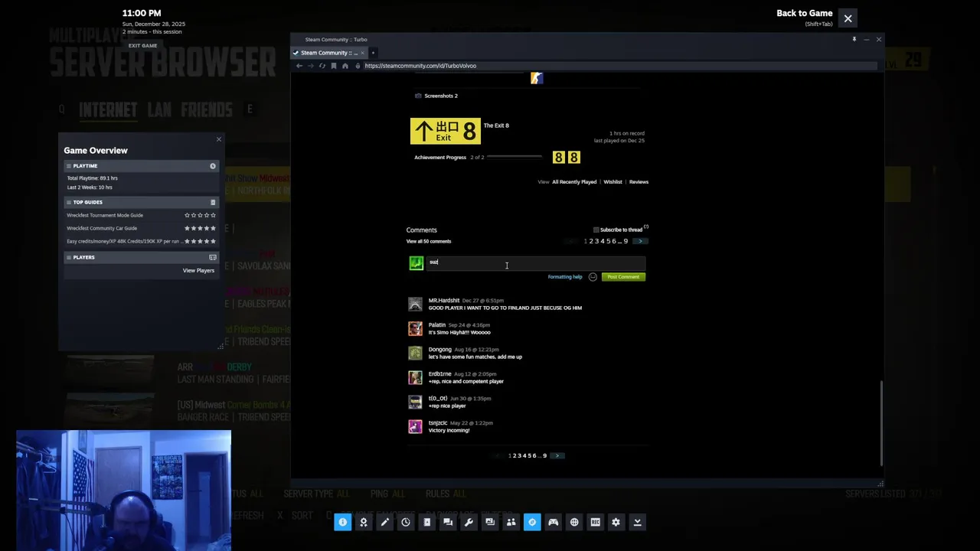Open Wreckfest Community Car Guide
The width and height of the screenshot is (980, 551).
tap(102, 229)
